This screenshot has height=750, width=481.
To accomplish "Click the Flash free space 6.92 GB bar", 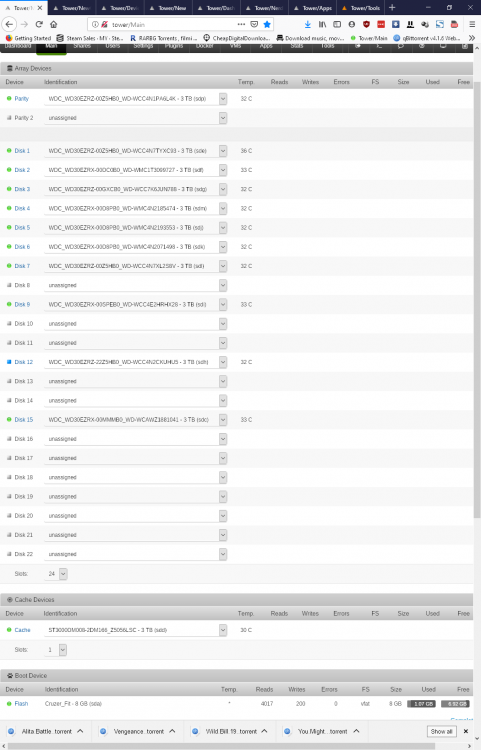I will [x=455, y=704].
